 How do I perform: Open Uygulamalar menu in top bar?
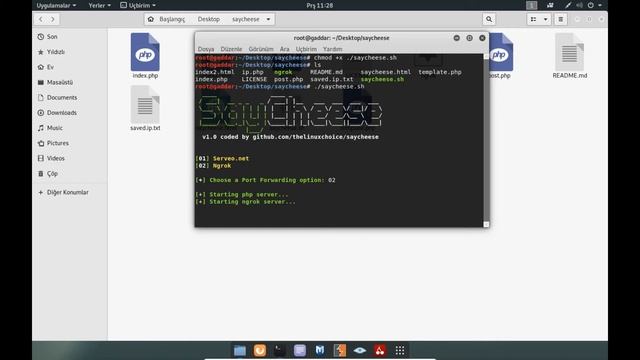click(x=56, y=5)
